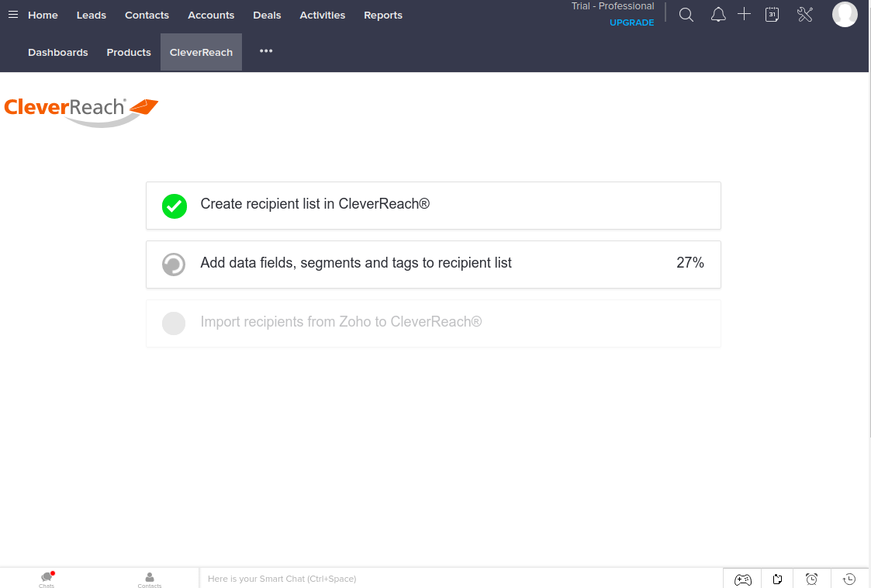Open the Leads module
Viewport: 871px width, 588px height.
(x=91, y=15)
